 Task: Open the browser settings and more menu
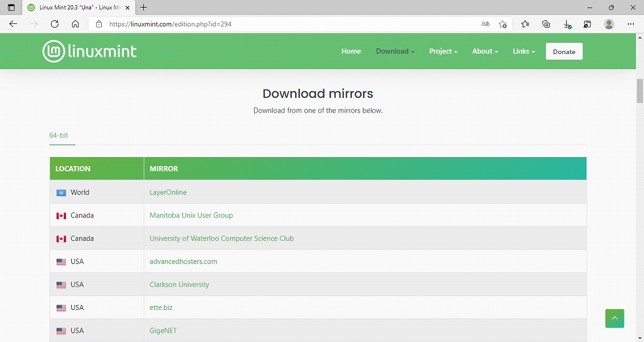tap(631, 24)
